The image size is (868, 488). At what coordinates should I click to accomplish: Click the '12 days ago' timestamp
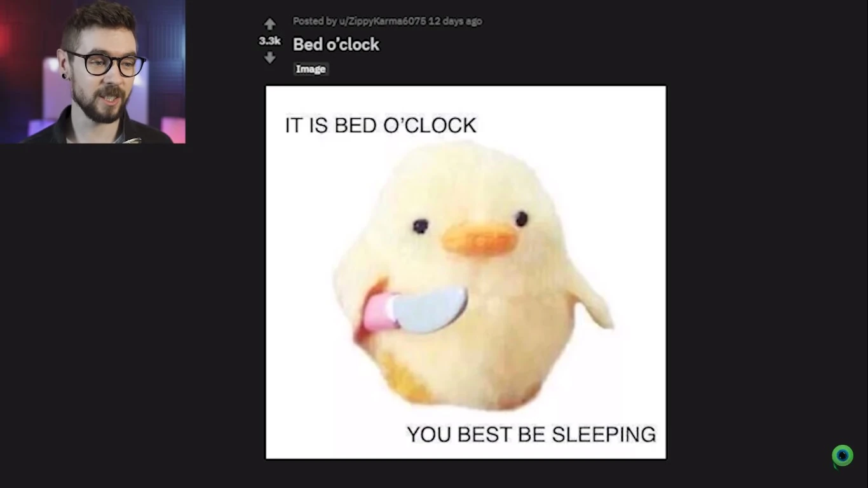tap(455, 21)
